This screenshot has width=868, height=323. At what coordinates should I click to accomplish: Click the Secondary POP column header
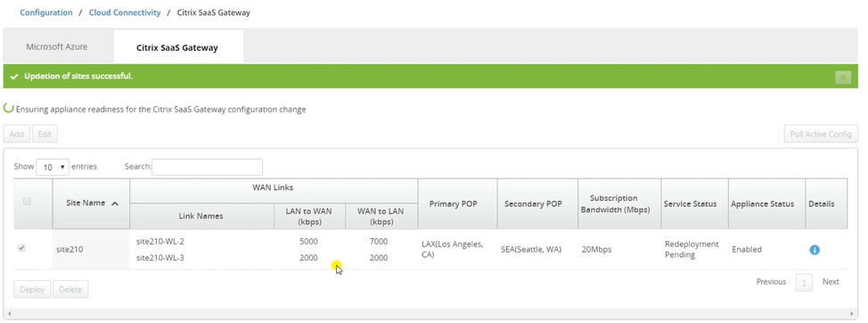(x=537, y=204)
